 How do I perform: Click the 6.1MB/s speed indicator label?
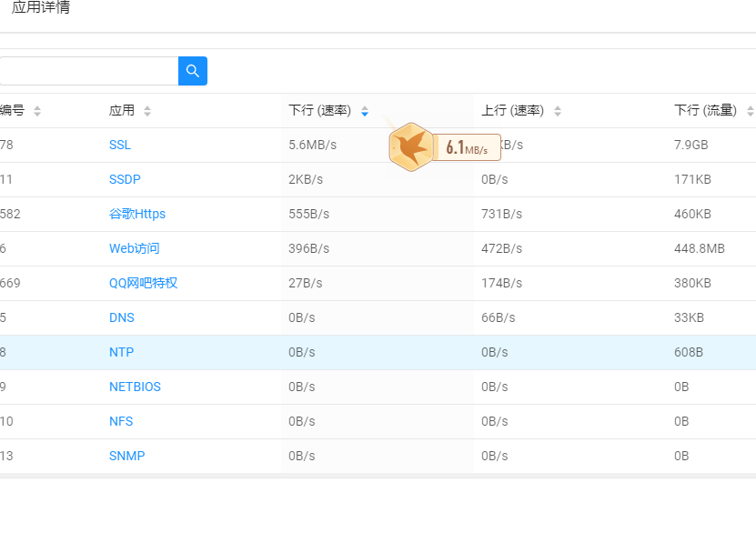pyautogui.click(x=467, y=147)
